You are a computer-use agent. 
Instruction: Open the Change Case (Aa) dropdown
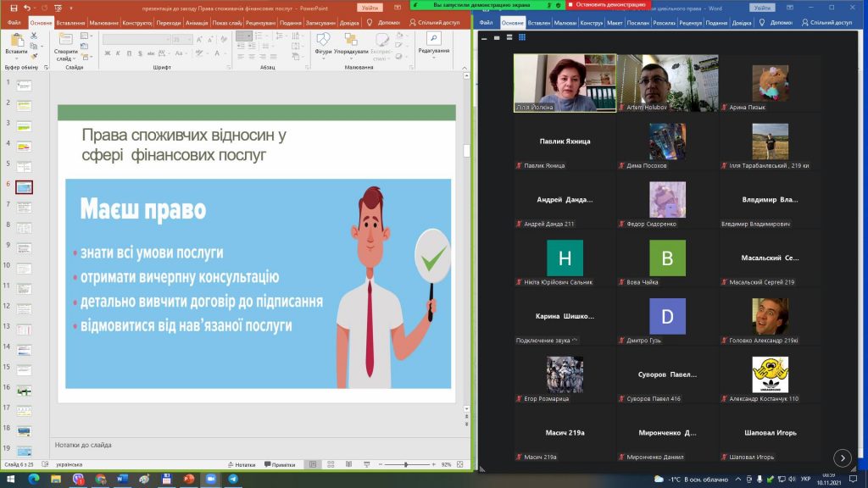pyautogui.click(x=180, y=53)
